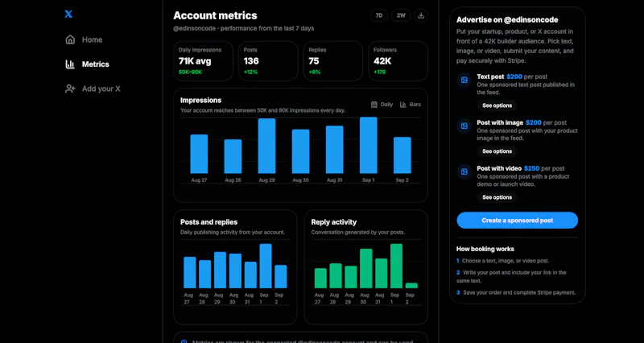Image resolution: width=644 pixels, height=343 pixels.
Task: Click the +12% posts change
Action: click(x=250, y=72)
